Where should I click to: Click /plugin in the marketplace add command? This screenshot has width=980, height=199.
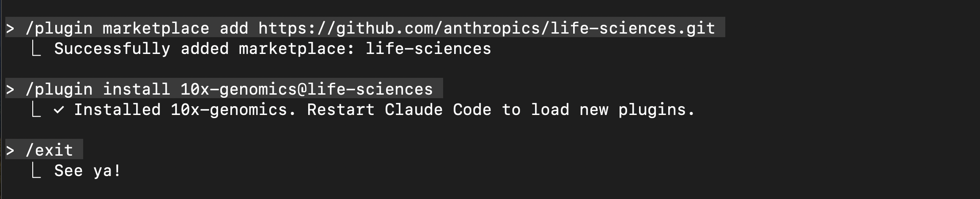click(x=59, y=29)
